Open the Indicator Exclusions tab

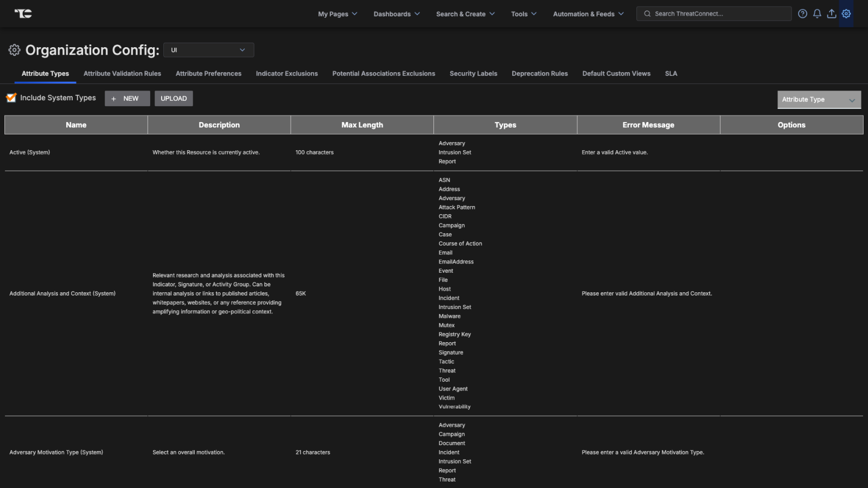pyautogui.click(x=286, y=73)
